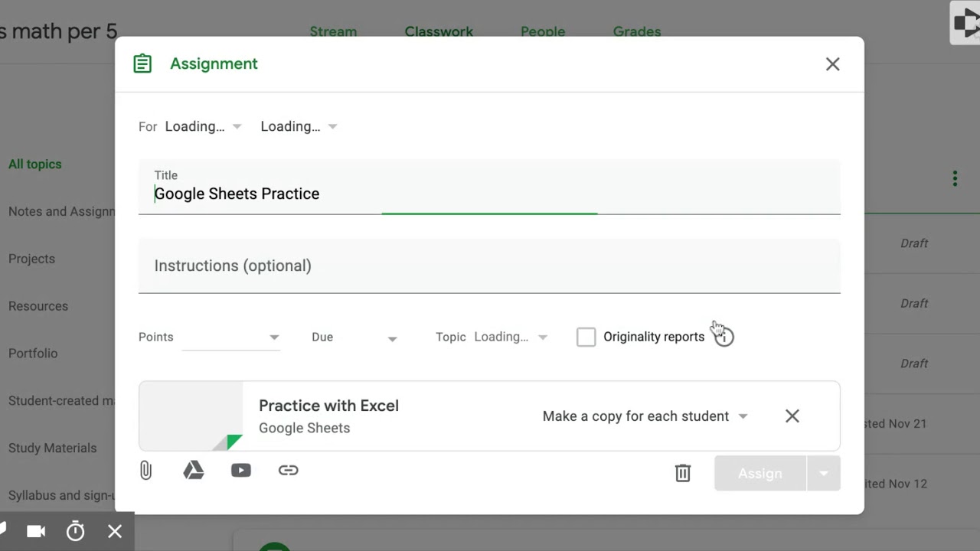Close the Assignment dialog
Image resolution: width=980 pixels, height=551 pixels.
tap(833, 64)
